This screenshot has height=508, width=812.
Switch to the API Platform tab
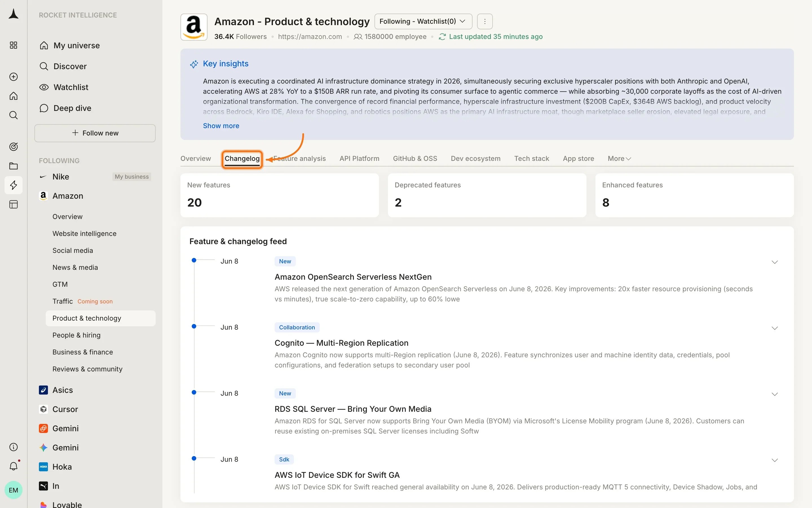pos(359,158)
